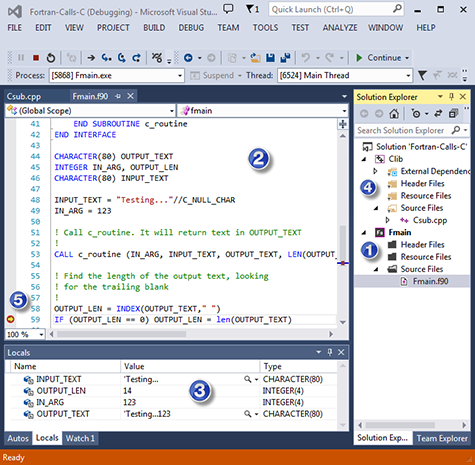Open the BUILD menu
The height and width of the screenshot is (465, 475).
(154, 28)
